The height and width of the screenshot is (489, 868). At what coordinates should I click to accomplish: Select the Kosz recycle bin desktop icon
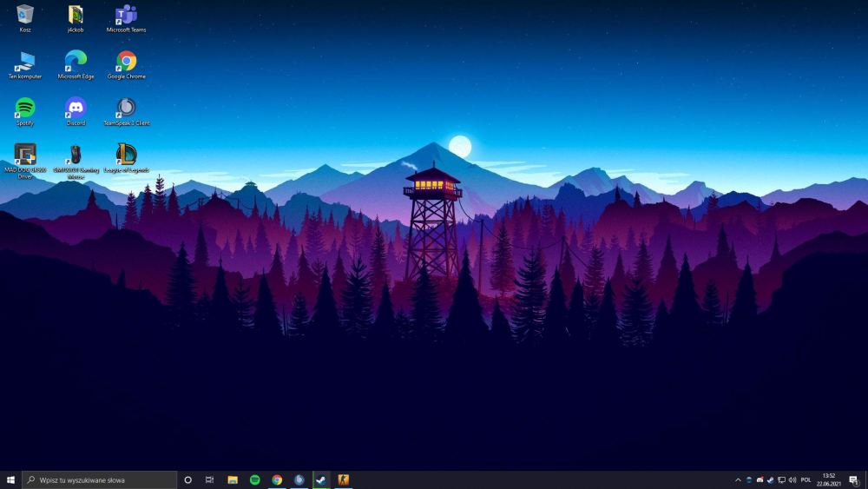(x=25, y=19)
